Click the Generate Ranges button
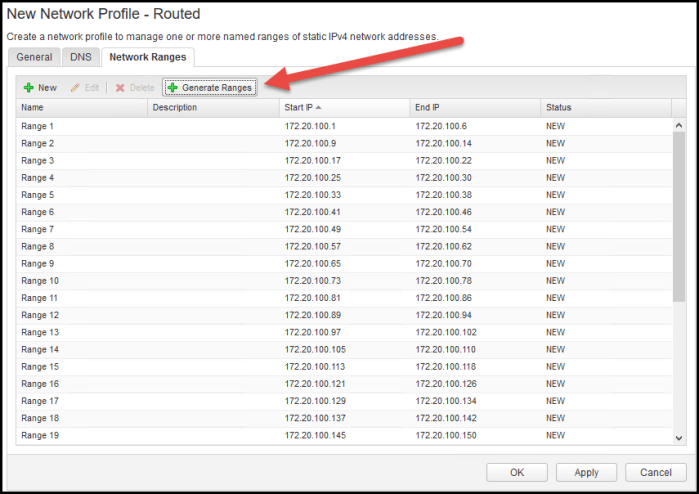Screen dimensions: 699x494 pyautogui.click(x=210, y=88)
